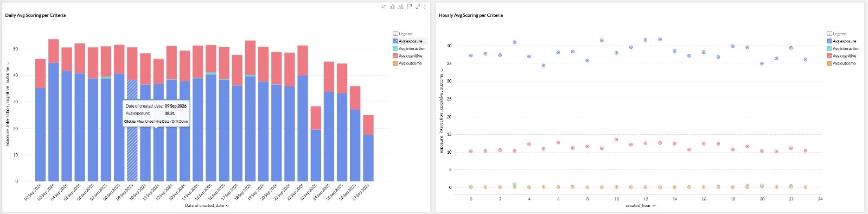Uncheck Avg outcome in Daily chart legend
The height and width of the screenshot is (214, 868).
coord(395,63)
